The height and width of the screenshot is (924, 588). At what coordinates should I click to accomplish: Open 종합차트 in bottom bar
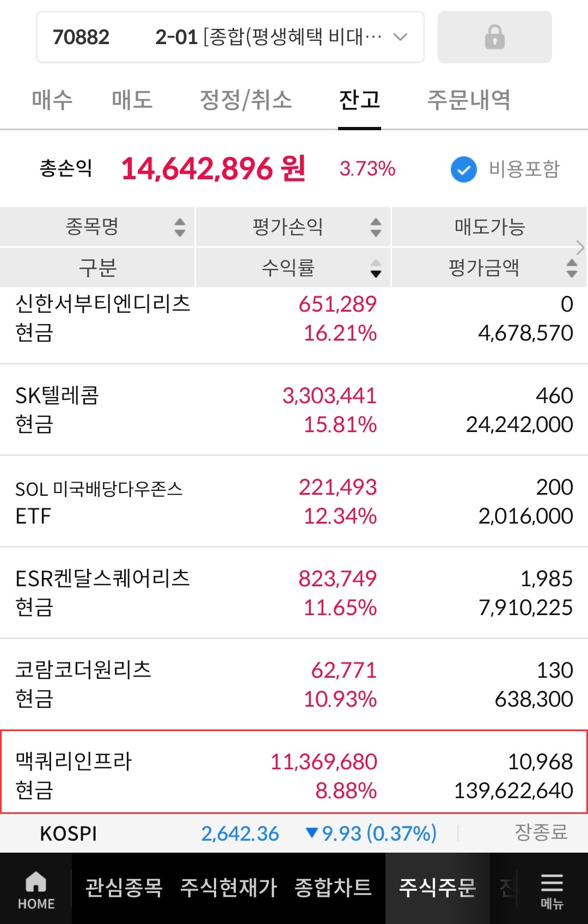coord(333,888)
